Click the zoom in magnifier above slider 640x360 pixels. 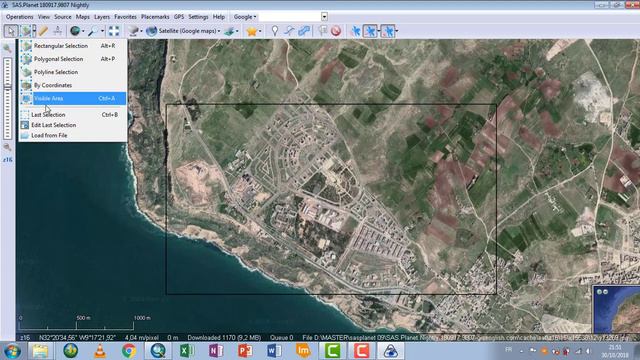pyautogui.click(x=7, y=48)
